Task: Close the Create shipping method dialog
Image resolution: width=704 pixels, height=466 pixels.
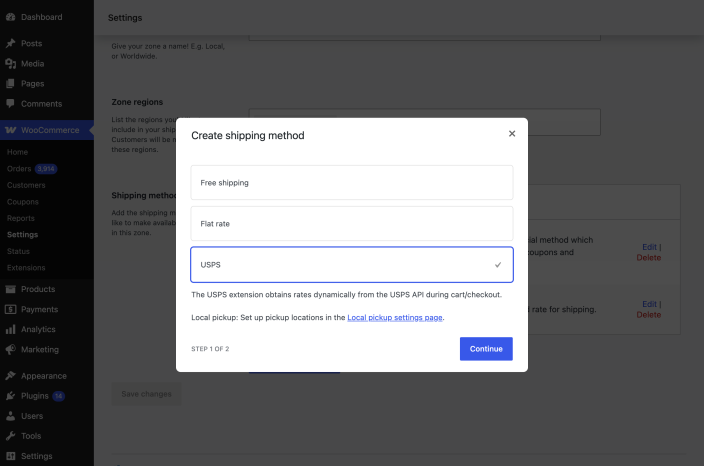Action: click(512, 134)
